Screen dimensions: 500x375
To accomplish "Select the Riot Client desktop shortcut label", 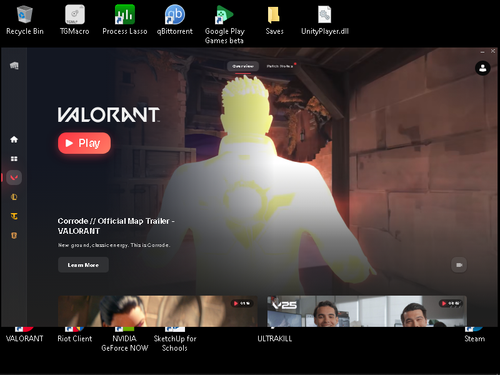I will [75, 339].
